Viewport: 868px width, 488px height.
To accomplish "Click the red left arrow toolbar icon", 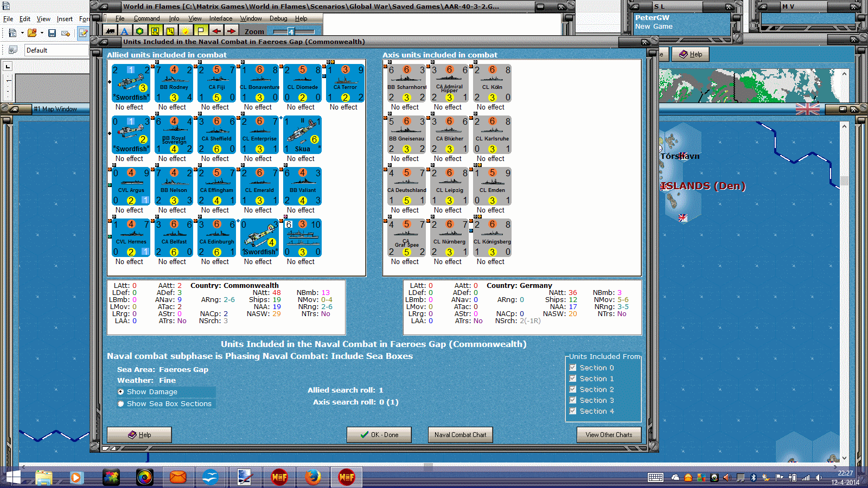I will point(216,31).
